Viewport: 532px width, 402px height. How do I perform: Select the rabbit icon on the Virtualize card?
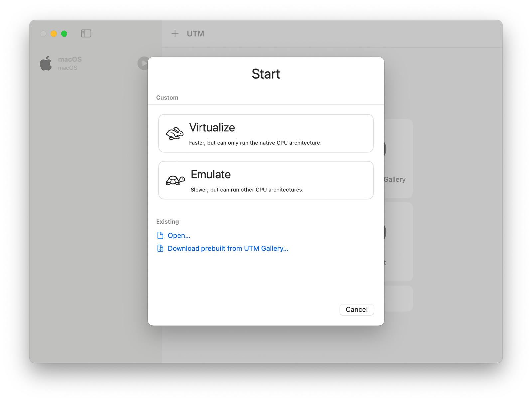(174, 133)
